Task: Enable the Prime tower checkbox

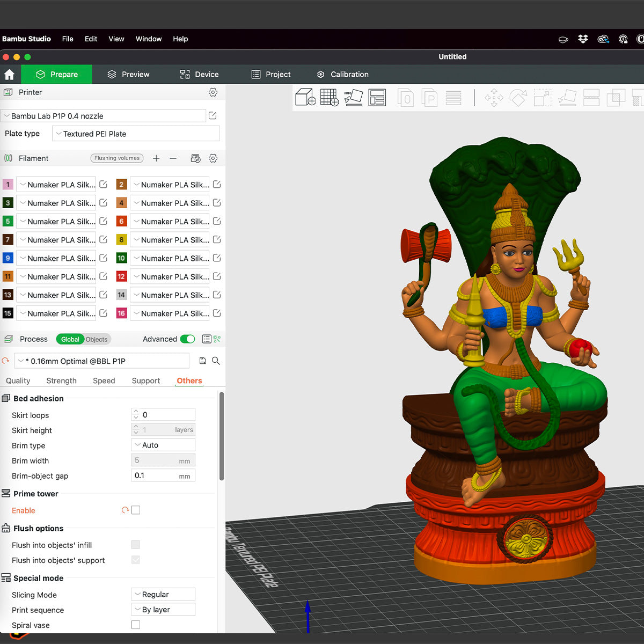Action: click(136, 510)
